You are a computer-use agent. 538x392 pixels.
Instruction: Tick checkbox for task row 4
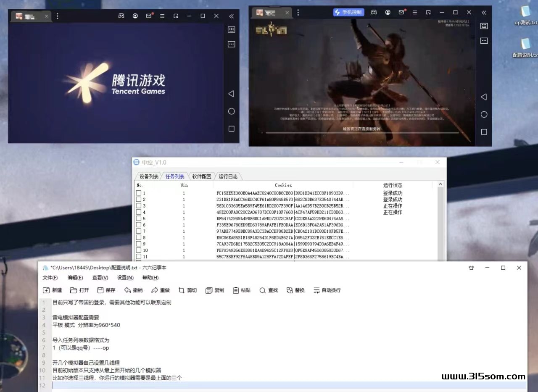coord(138,212)
